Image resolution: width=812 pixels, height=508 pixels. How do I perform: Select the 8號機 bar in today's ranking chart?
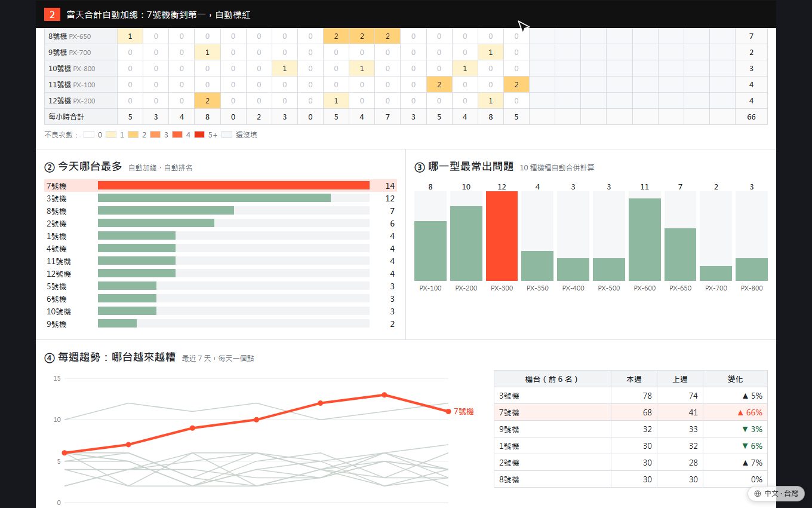[x=166, y=211]
